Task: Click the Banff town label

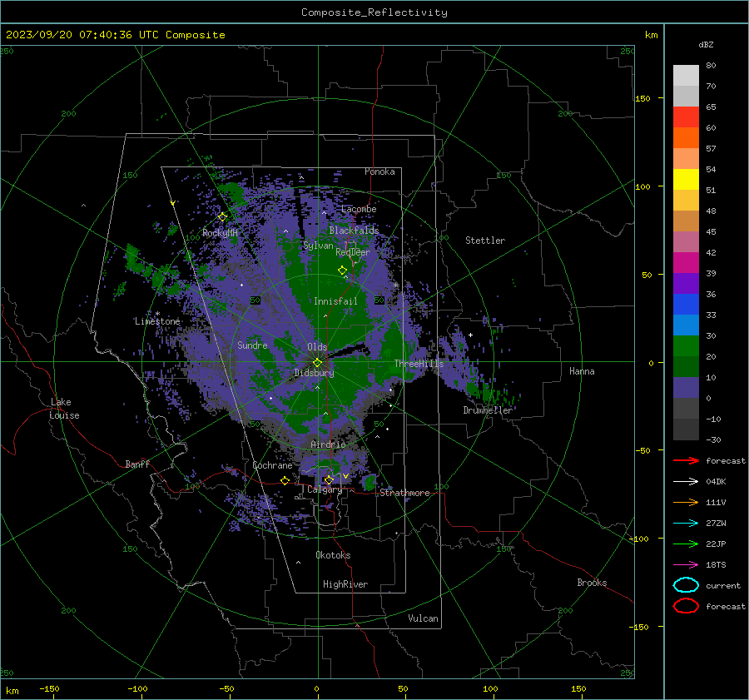Action: pyautogui.click(x=137, y=464)
